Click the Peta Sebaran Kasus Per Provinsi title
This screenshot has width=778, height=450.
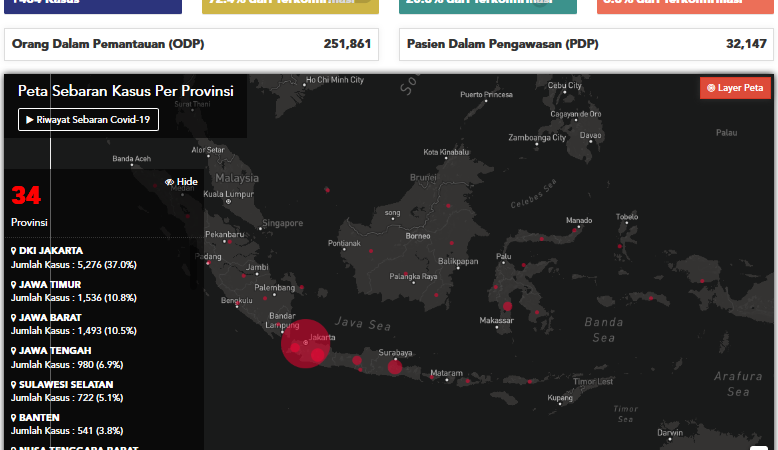click(x=126, y=91)
